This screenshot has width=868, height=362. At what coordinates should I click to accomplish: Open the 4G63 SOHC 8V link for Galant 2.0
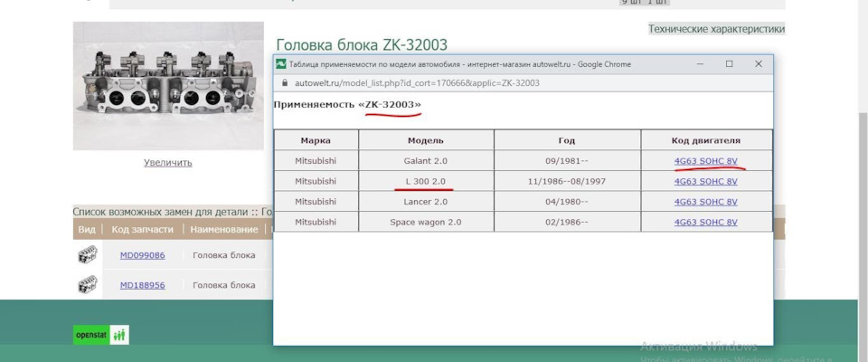pos(706,161)
